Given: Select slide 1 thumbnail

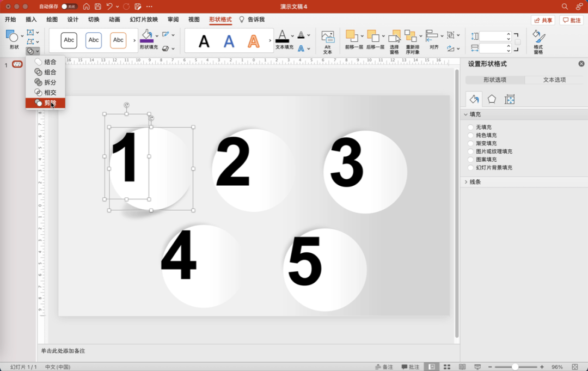Looking at the screenshot, I should [17, 64].
